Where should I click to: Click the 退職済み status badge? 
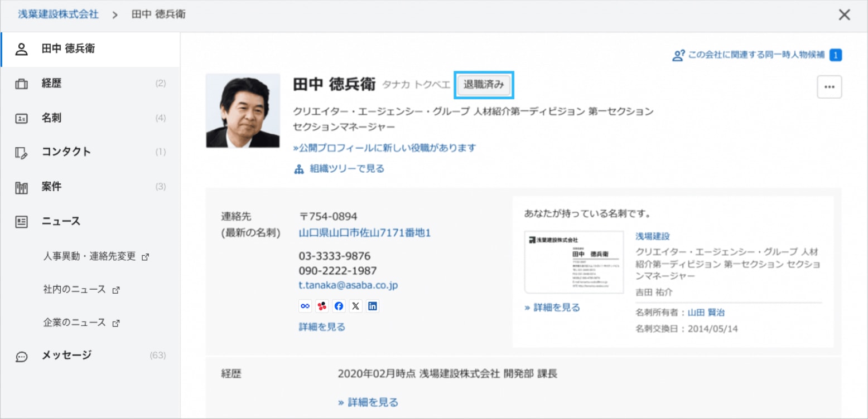tap(484, 85)
